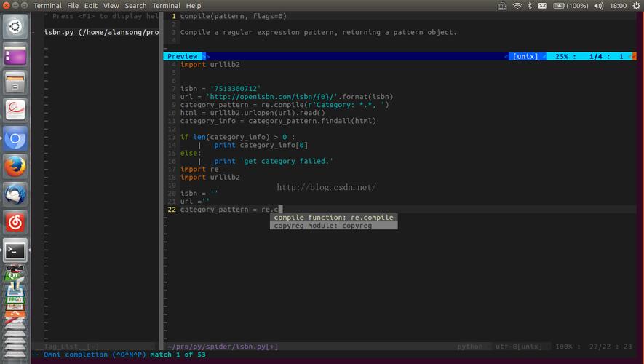The width and height of the screenshot is (644, 364).
Task: Open the Edit menu
Action: click(91, 6)
